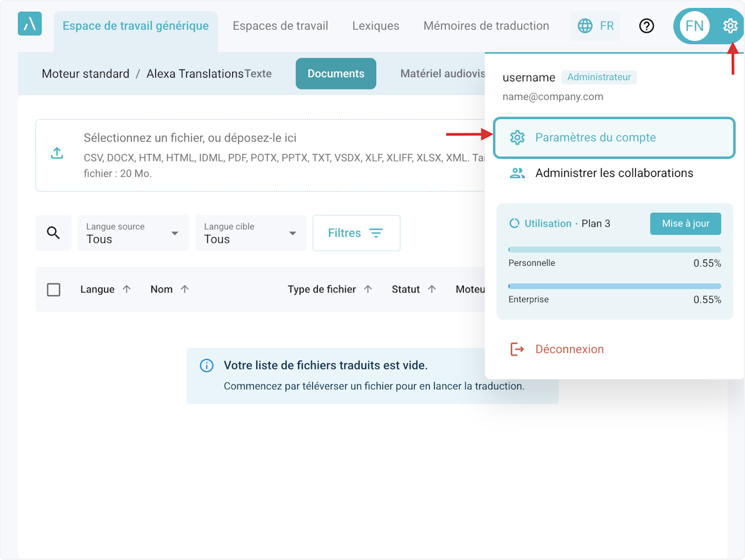745x560 pixels.
Task: Sort by Statut column arrow
Action: 432,289
